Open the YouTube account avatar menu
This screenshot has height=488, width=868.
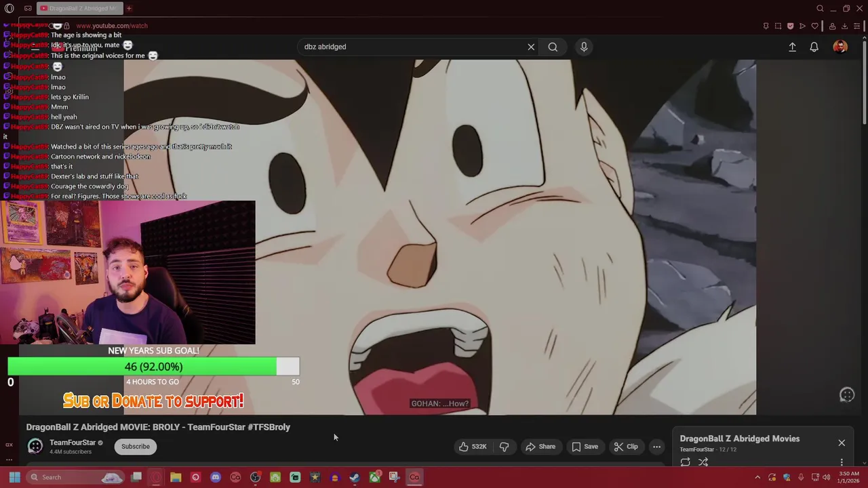[x=840, y=47]
